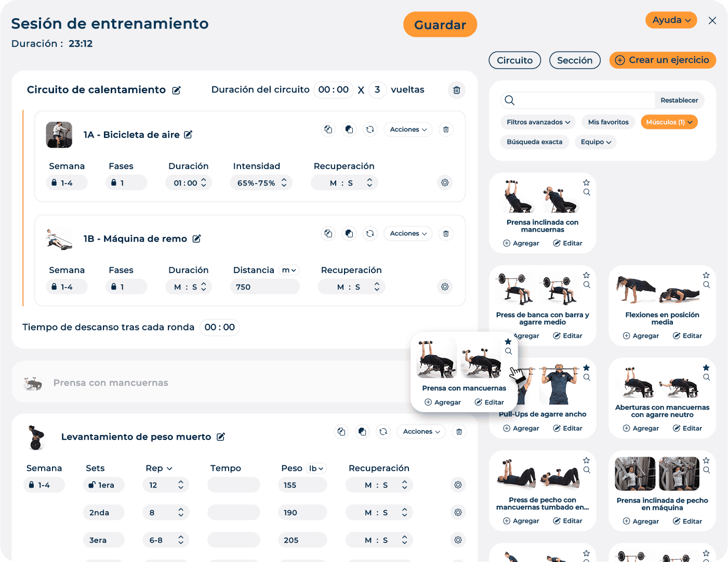This screenshot has height=562, width=728.
Task: Open the Ayuda menu
Action: click(671, 20)
